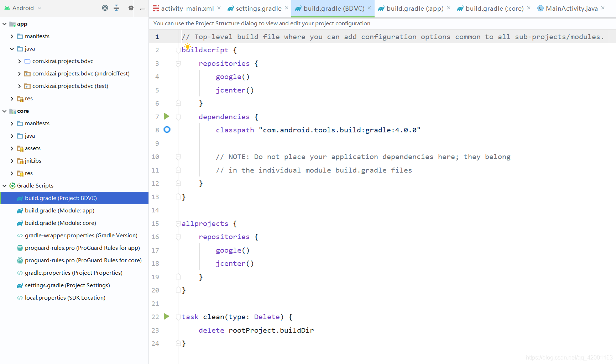Fold the task clean block at line 22
Screen dimensions: 616x364
178,317
